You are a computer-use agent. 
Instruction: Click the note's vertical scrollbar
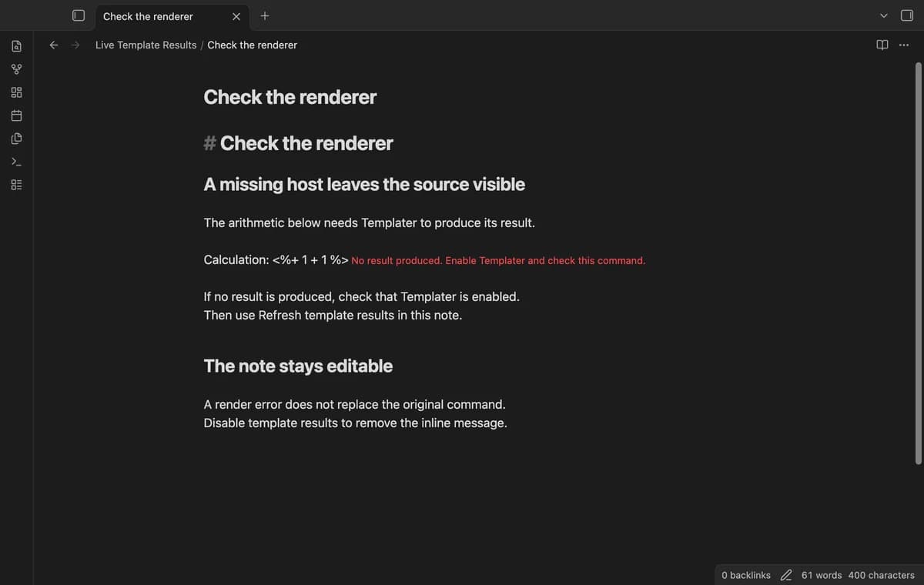pos(918,263)
